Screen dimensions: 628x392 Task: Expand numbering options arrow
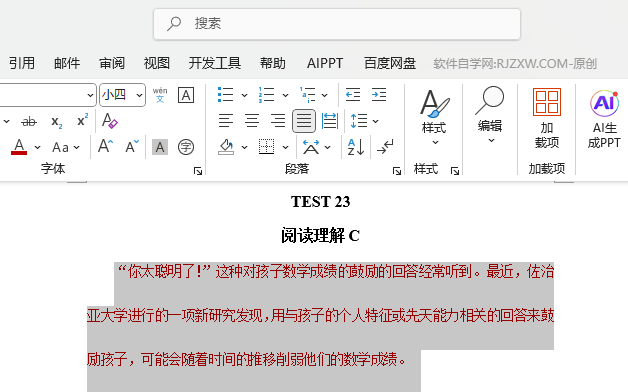tap(285, 95)
